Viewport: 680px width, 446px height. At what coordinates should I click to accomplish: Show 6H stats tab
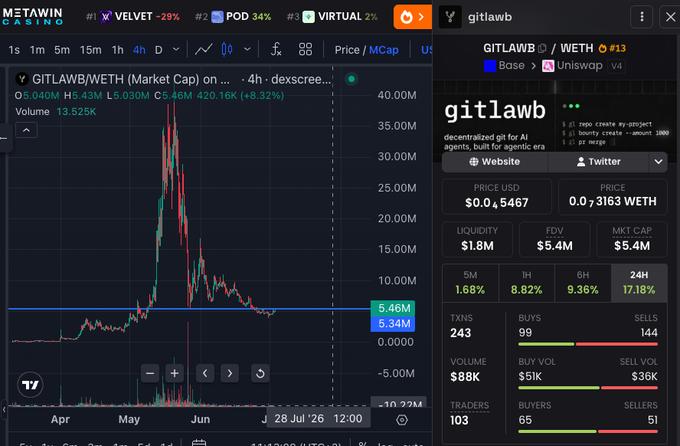click(583, 282)
